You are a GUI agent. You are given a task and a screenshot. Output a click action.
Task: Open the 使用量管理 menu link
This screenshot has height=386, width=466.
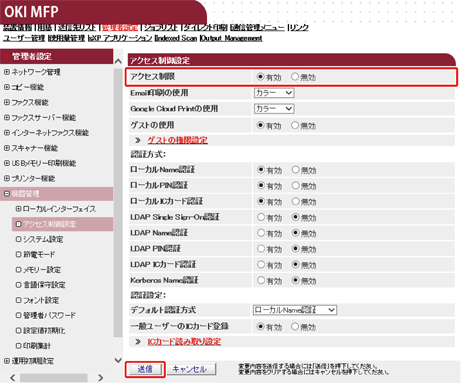click(x=67, y=38)
